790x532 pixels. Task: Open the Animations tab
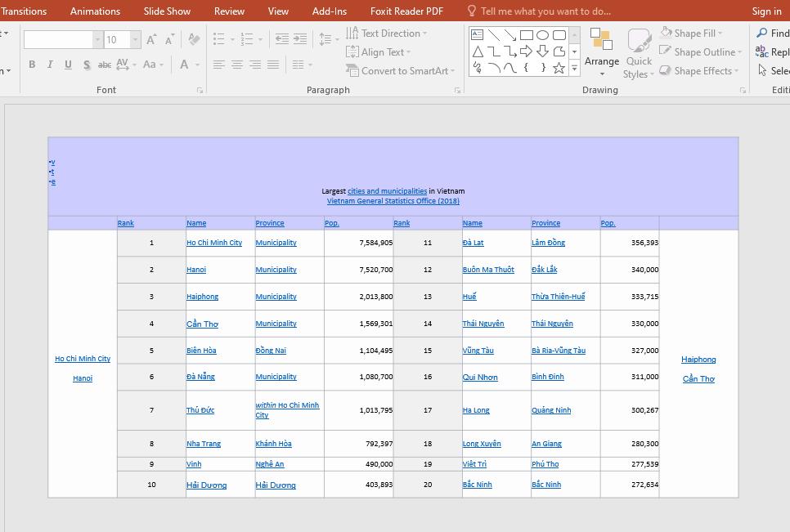[x=95, y=11]
